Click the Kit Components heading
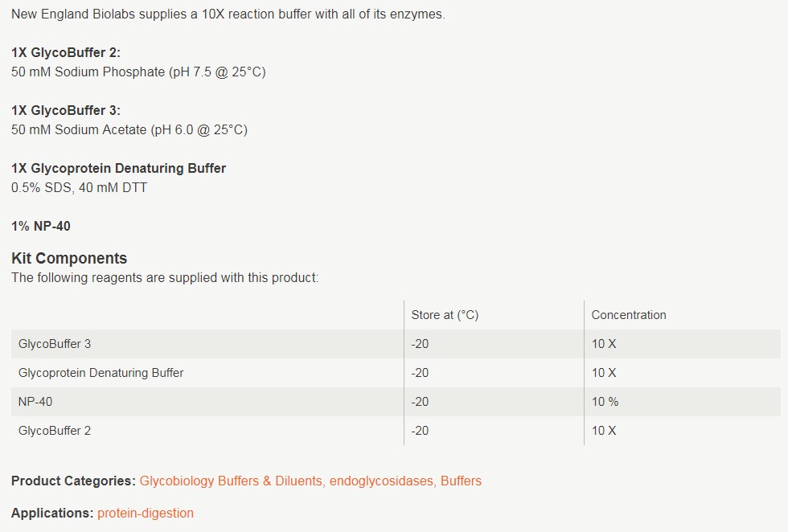 (69, 258)
